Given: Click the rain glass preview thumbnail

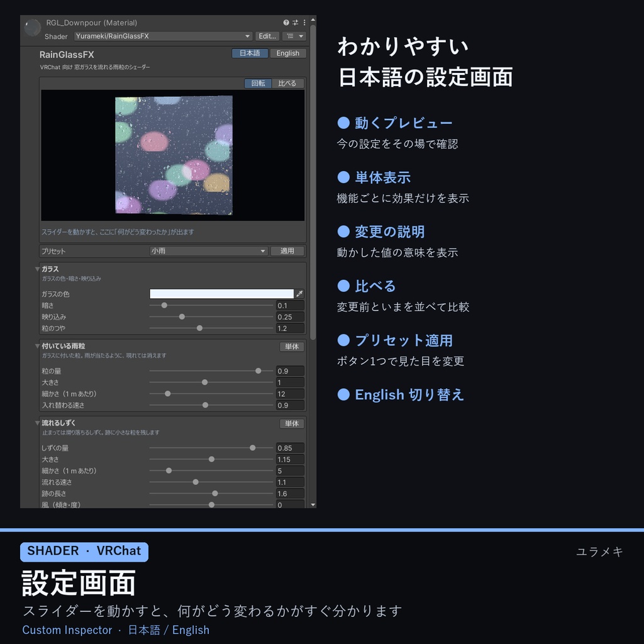Looking at the screenshot, I should 174,155.
